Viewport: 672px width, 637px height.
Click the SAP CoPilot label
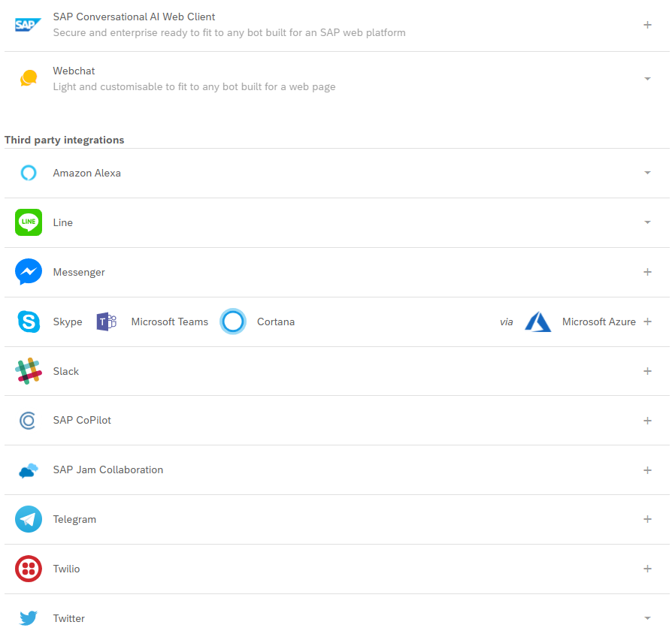coord(82,420)
